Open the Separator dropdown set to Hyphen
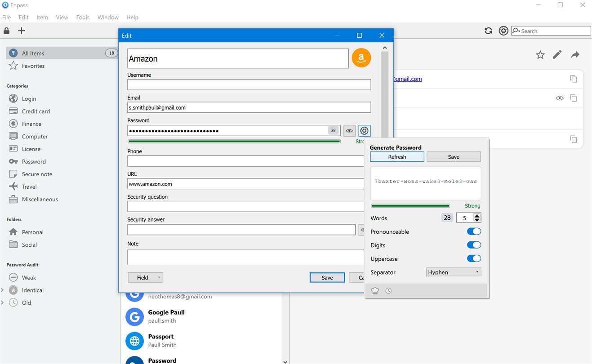 click(x=454, y=272)
